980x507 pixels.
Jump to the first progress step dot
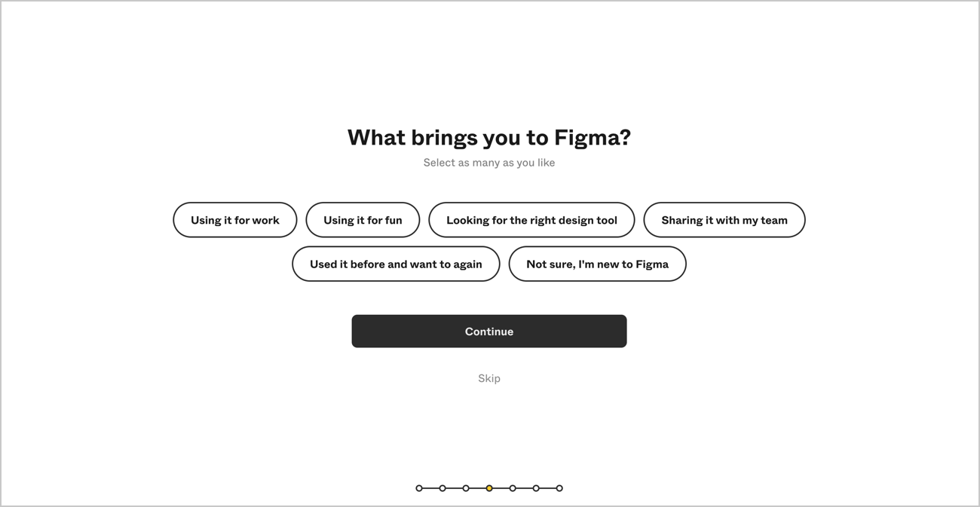pyautogui.click(x=419, y=488)
